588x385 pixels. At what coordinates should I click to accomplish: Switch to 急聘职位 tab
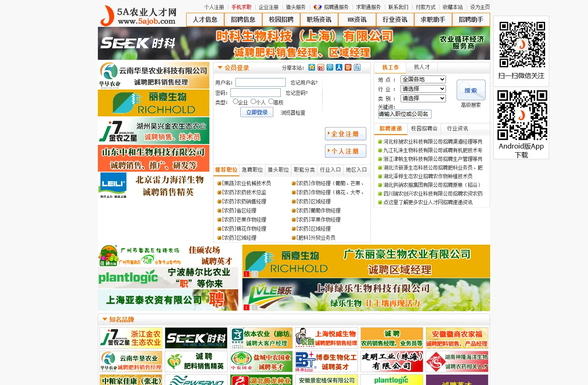[x=252, y=170]
